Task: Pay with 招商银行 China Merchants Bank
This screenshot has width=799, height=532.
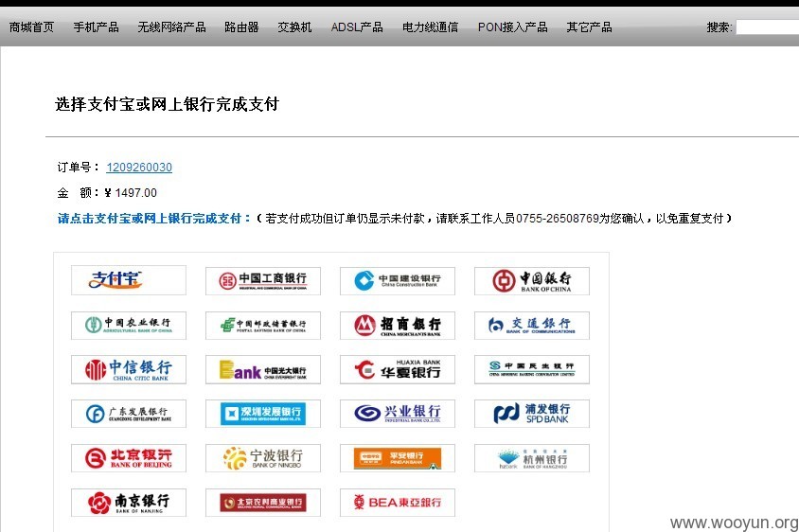Action: [x=398, y=325]
